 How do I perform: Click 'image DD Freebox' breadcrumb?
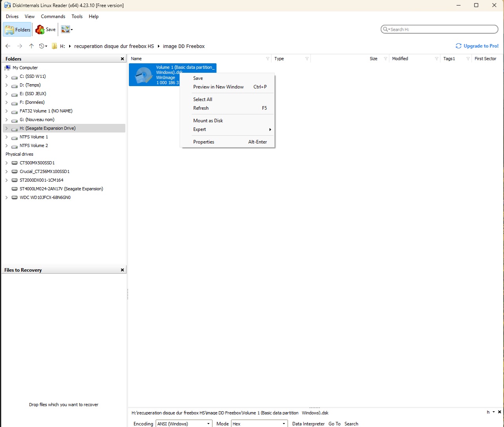point(184,46)
